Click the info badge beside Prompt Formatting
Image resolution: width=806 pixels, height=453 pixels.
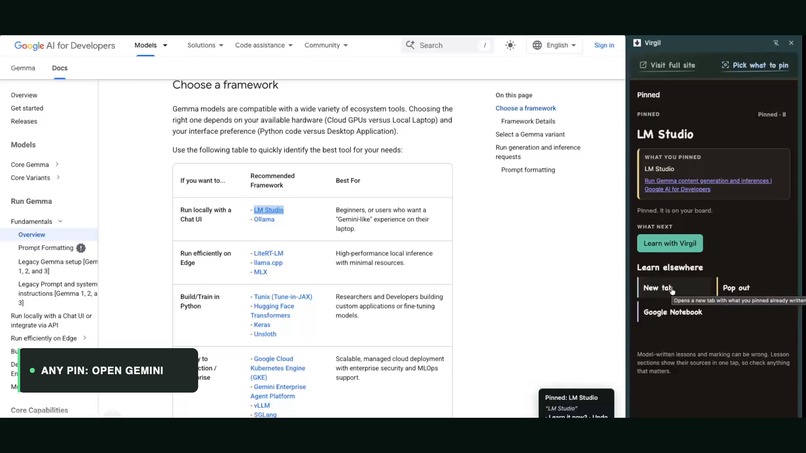(x=81, y=248)
